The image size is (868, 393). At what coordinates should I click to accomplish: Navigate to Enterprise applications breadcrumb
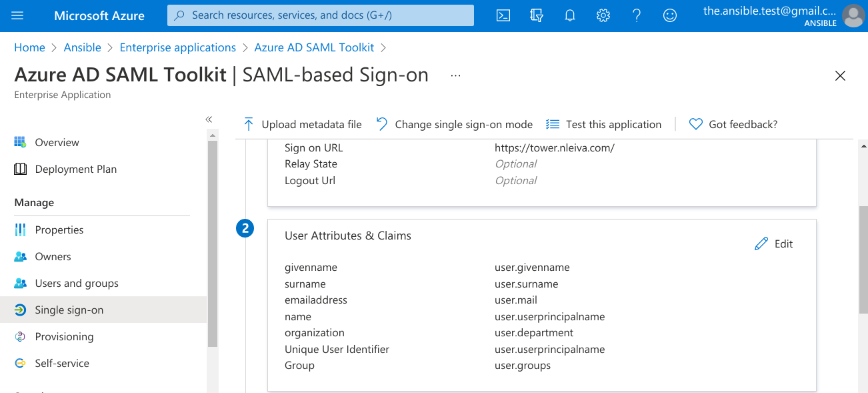(177, 47)
